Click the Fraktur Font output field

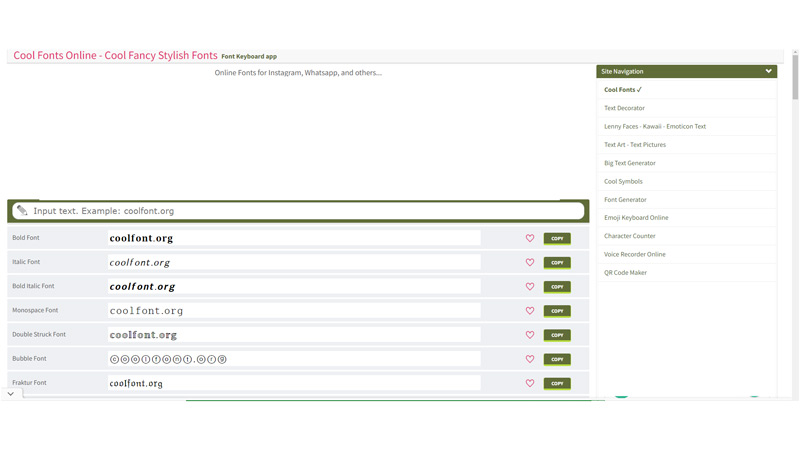pos(294,383)
